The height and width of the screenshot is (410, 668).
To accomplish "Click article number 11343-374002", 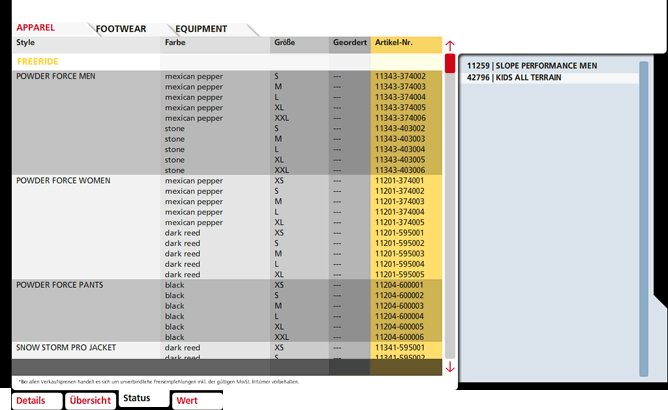I will tap(400, 76).
